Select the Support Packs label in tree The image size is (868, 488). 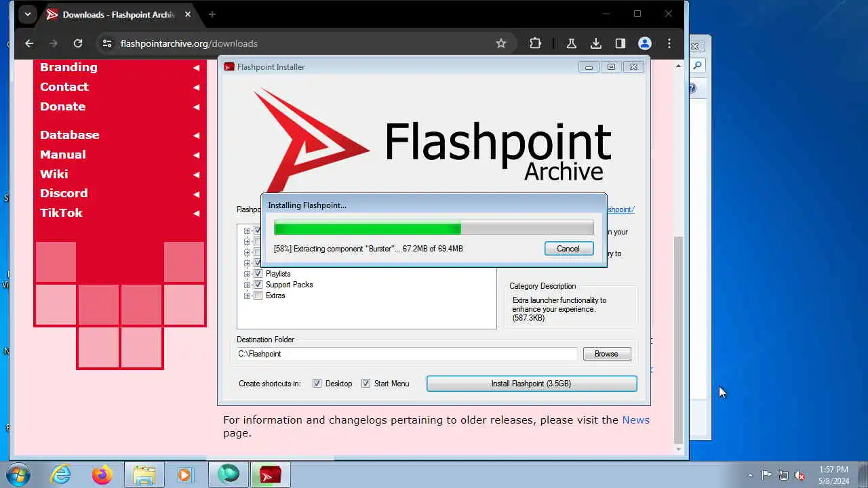[x=290, y=285]
